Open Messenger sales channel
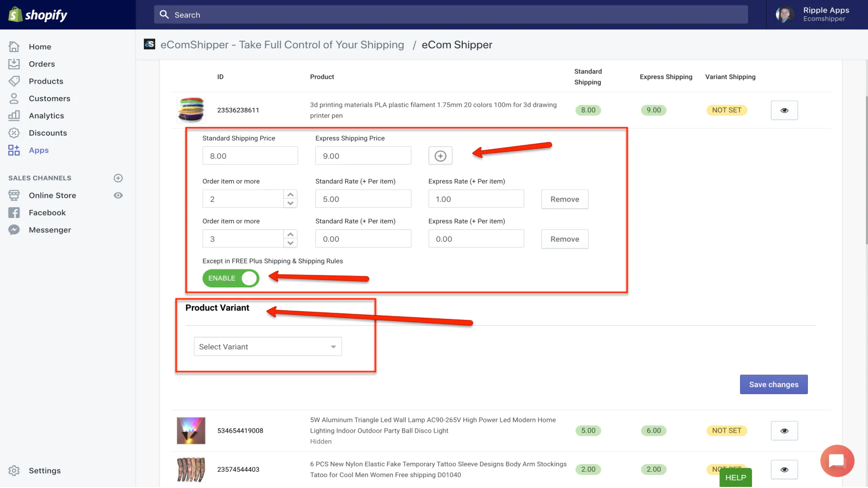The width and height of the screenshot is (868, 488). (50, 230)
